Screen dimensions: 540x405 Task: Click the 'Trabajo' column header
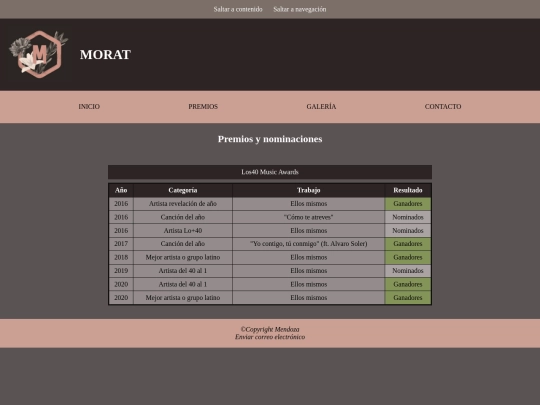[309, 190]
